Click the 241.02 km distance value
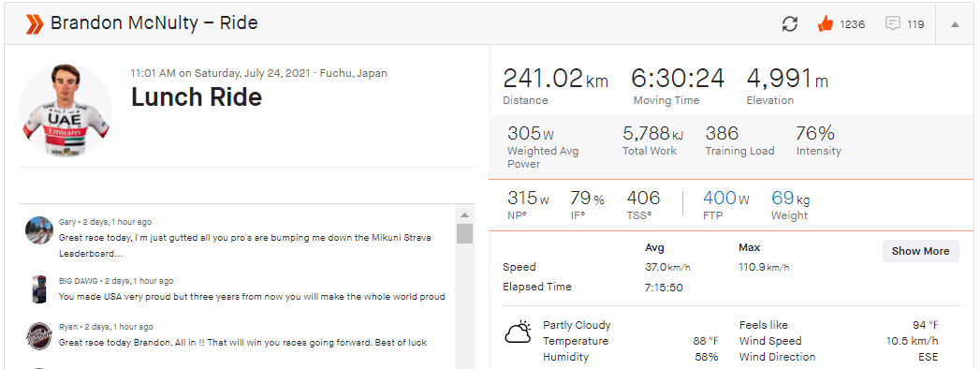Viewport: 980px width, 369px height. click(x=555, y=79)
